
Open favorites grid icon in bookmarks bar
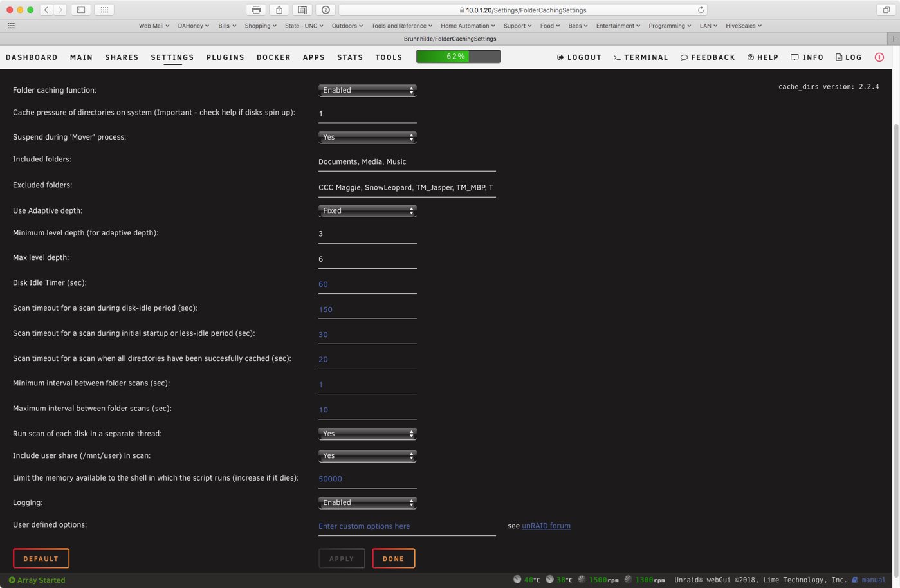(12, 26)
